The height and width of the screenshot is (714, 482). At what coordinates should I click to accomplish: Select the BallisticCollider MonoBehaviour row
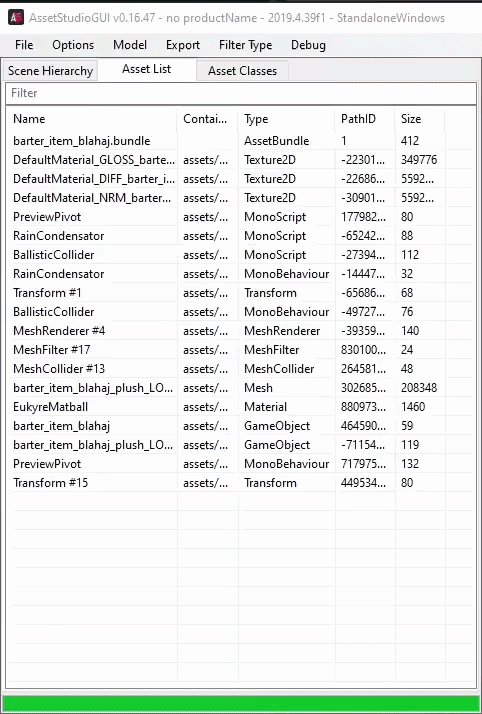click(x=239, y=312)
